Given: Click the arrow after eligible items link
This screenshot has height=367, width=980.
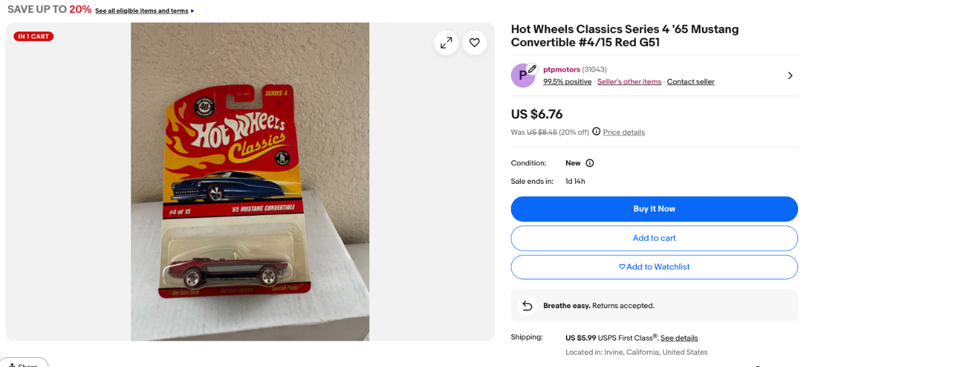Looking at the screenshot, I should pos(192,11).
